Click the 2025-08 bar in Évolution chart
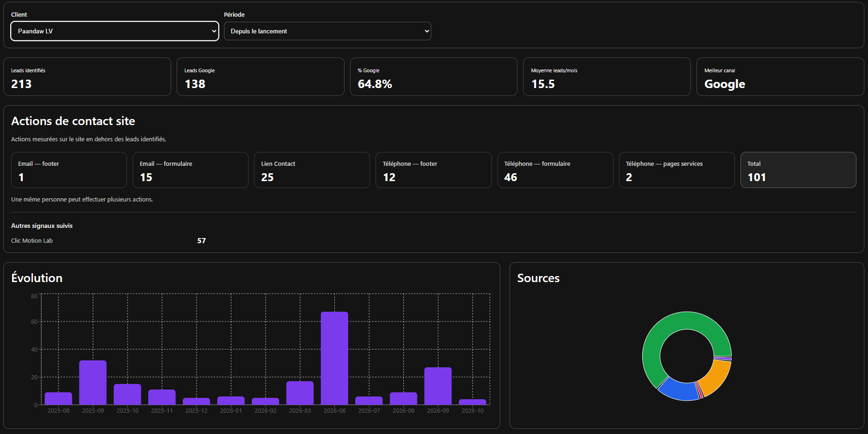 [x=58, y=399]
